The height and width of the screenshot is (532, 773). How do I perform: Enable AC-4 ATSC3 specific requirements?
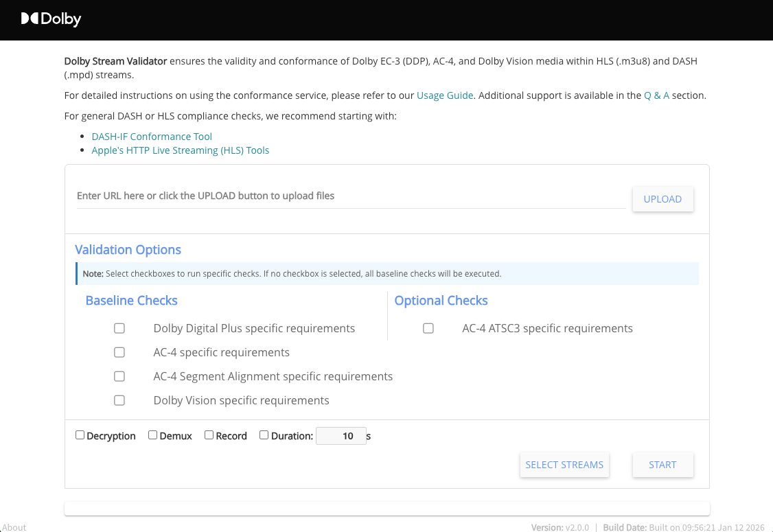[428, 329]
